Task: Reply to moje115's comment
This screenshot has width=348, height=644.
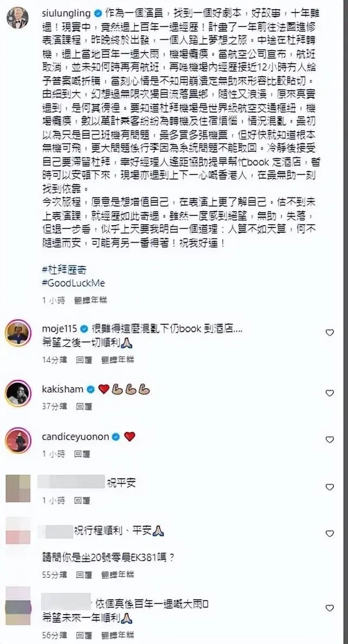Action: click(x=84, y=360)
